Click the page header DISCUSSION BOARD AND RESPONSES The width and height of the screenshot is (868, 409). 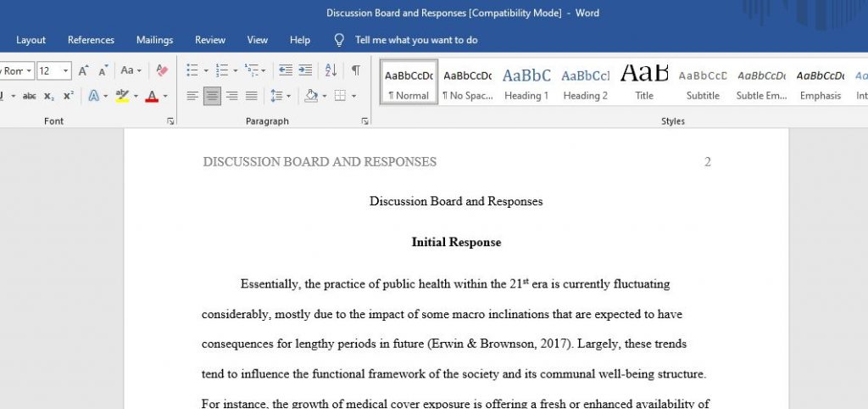(320, 162)
